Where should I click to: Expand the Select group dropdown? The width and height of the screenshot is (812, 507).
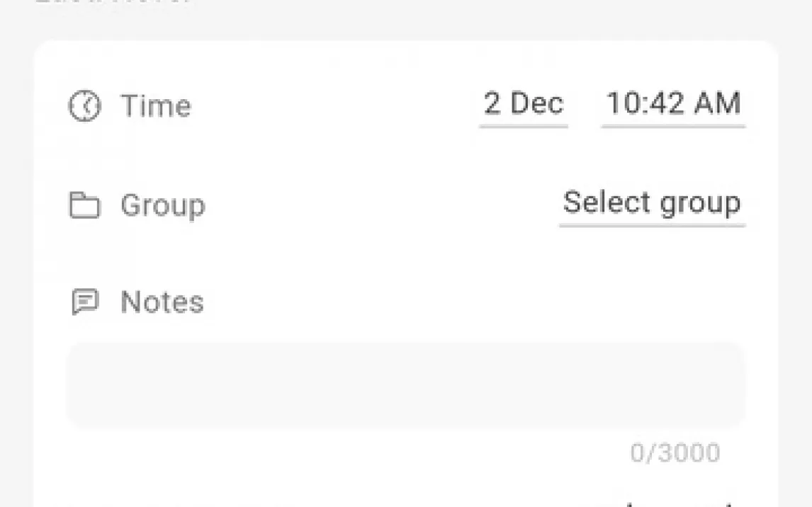(x=652, y=203)
